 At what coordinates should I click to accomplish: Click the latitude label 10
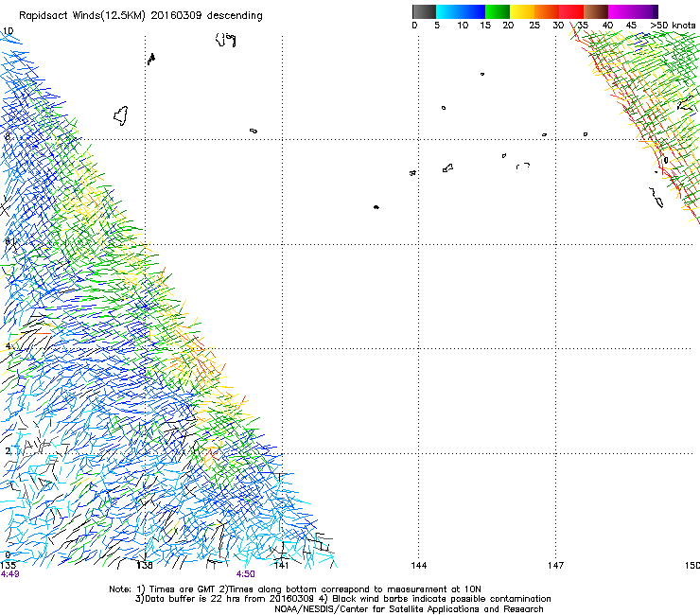coord(8,31)
